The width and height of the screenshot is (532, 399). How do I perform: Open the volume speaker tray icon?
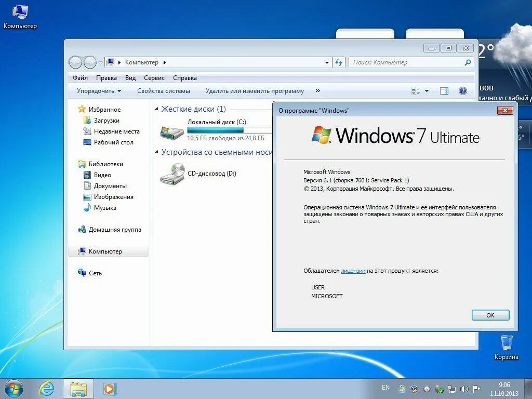pyautogui.click(x=464, y=389)
